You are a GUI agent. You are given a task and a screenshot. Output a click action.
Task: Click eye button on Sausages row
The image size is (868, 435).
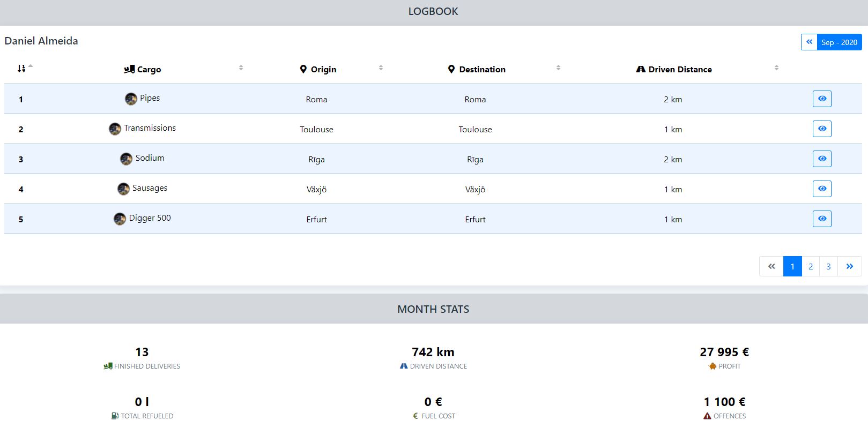821,189
